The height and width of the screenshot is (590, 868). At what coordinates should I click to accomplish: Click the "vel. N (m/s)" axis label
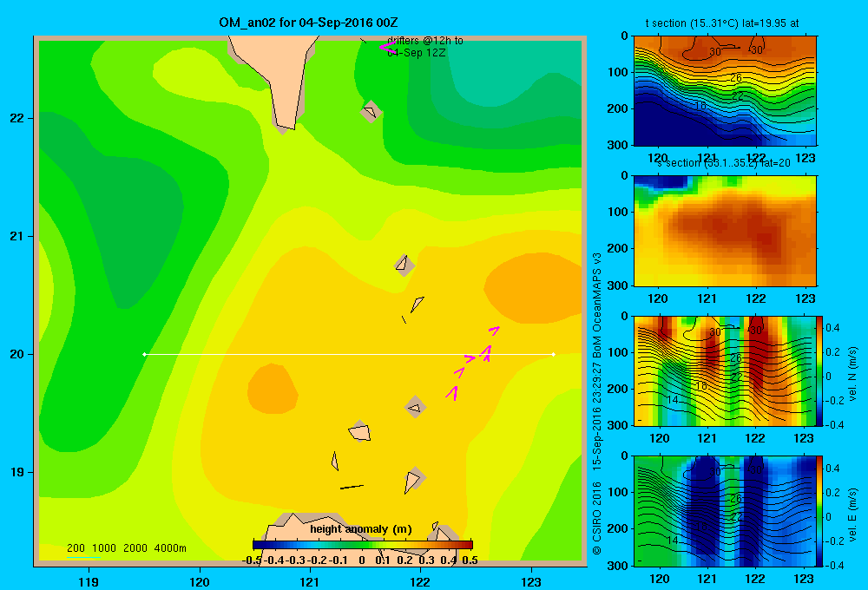[x=852, y=374]
